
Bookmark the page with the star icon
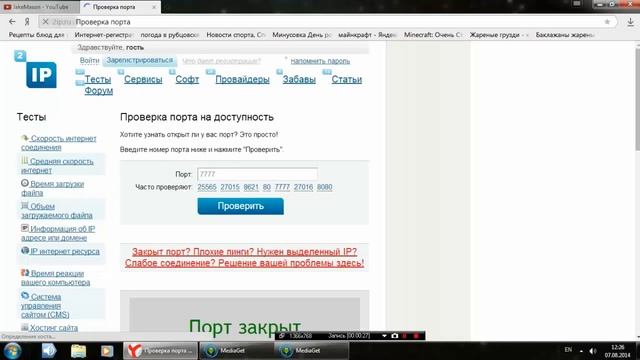pos(607,22)
